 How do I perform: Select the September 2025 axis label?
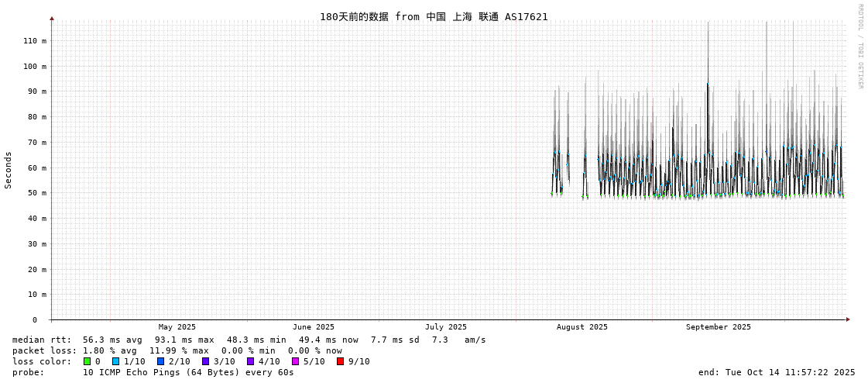[x=719, y=327]
